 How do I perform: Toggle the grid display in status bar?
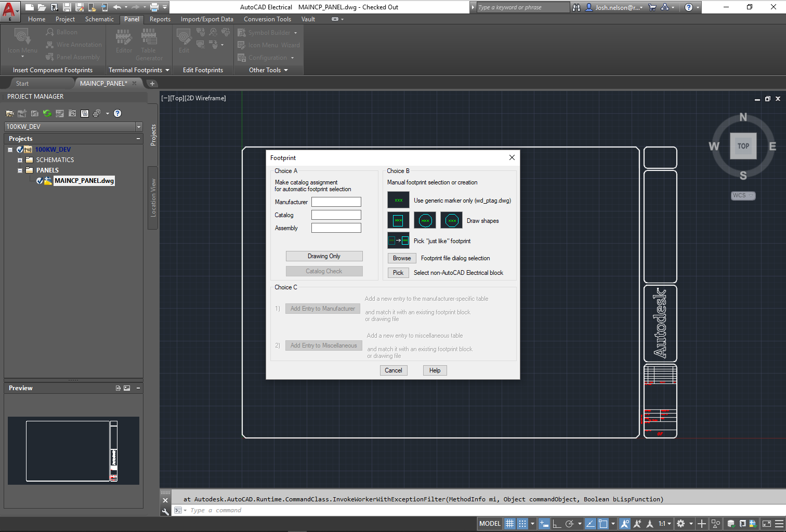click(509, 523)
